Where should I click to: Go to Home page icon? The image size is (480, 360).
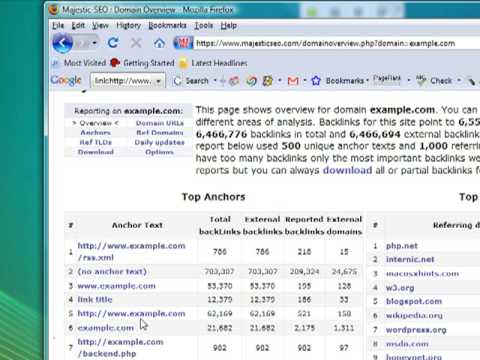(159, 43)
